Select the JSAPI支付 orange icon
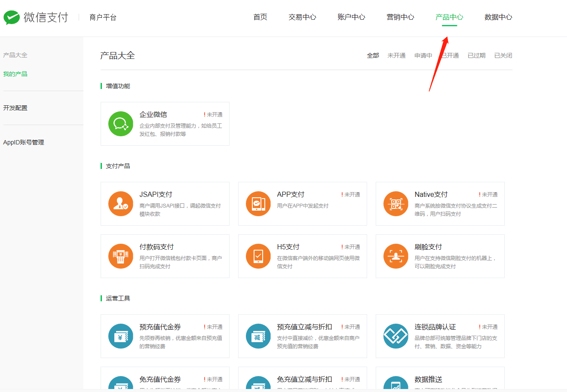The height and width of the screenshot is (392, 567). pyautogui.click(x=121, y=204)
